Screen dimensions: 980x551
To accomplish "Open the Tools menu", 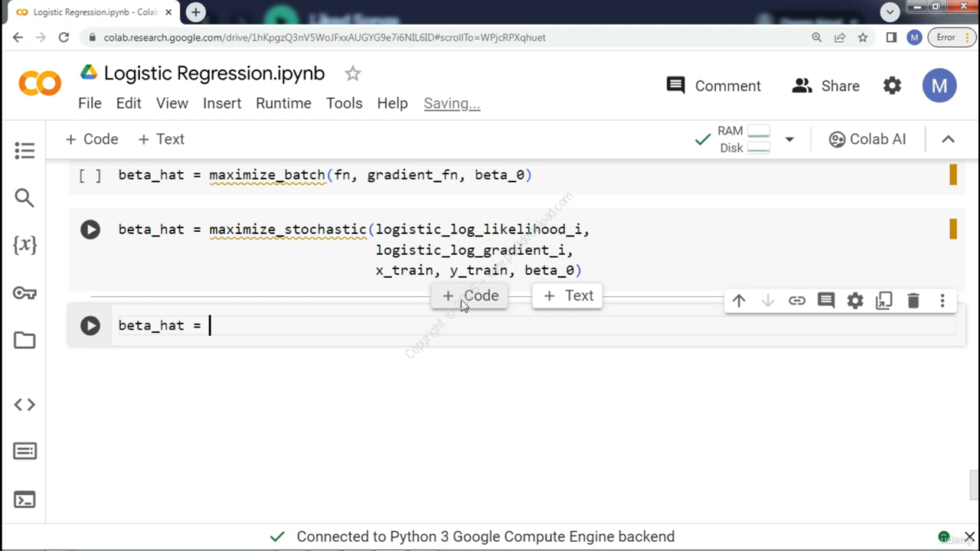I will click(345, 103).
